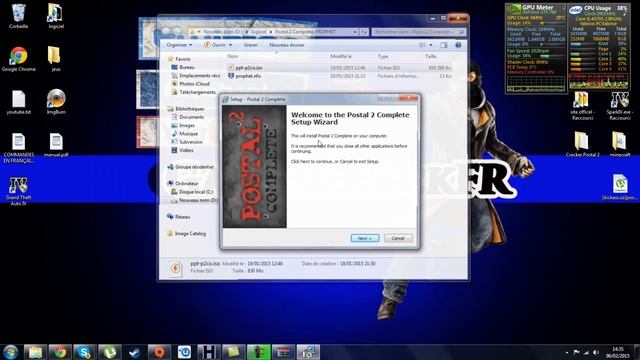Screen dimensions: 640x360
Task: Cancel the Postal 2 Complete setup
Action: [398, 238]
